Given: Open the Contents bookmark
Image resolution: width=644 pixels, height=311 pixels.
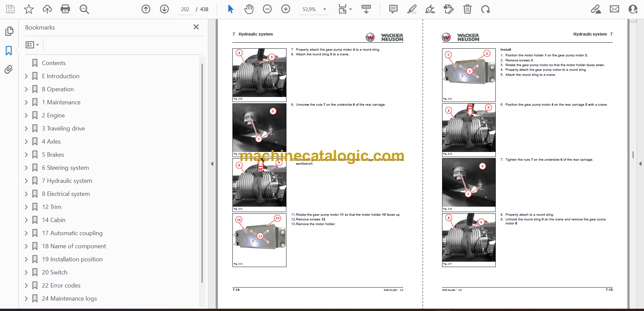Looking at the screenshot, I should point(54,63).
